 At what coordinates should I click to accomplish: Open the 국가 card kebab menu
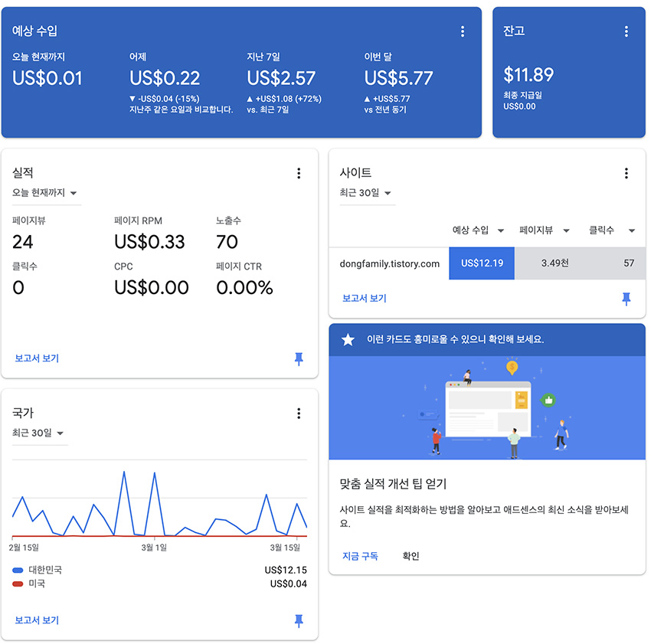point(299,414)
